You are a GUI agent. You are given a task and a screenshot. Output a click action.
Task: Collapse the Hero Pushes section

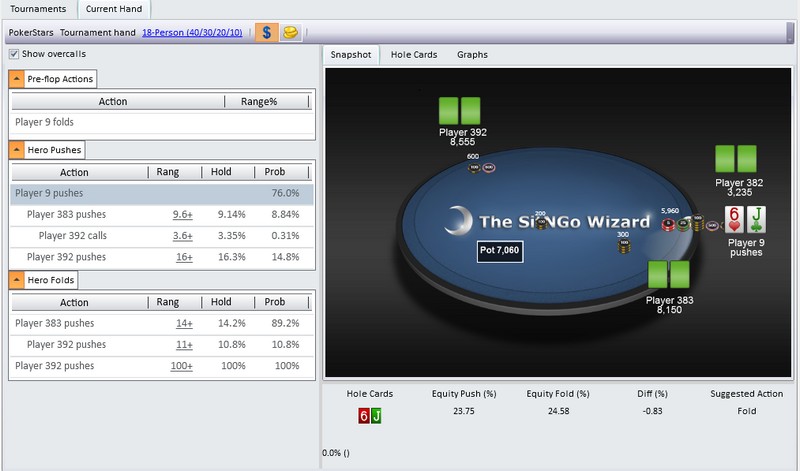click(x=17, y=150)
